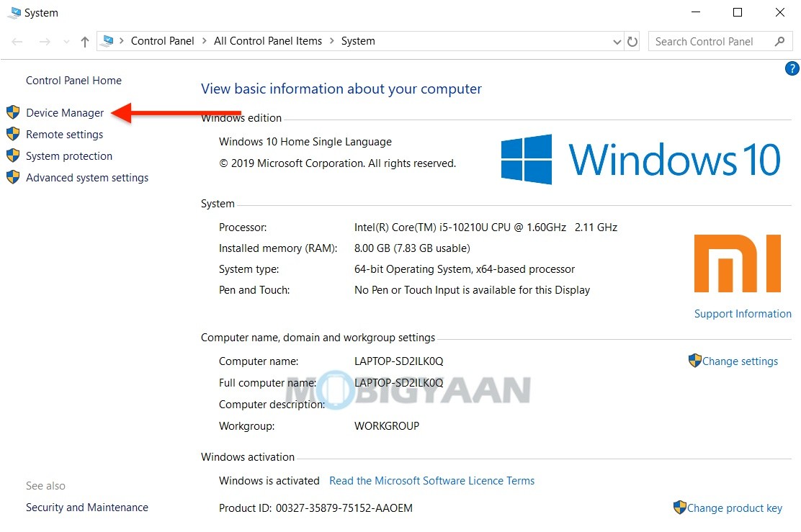This screenshot has height=532, width=801.
Task: Open the address bar history dropdown
Action: [x=616, y=41]
